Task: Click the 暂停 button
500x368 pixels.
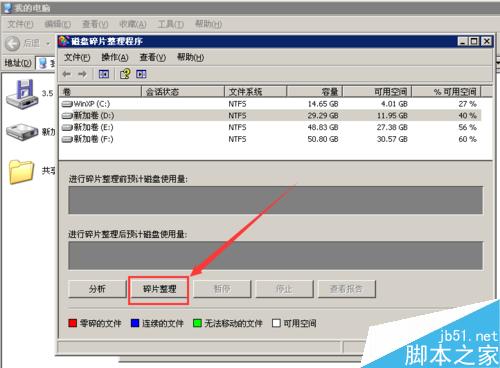Action: [x=222, y=289]
